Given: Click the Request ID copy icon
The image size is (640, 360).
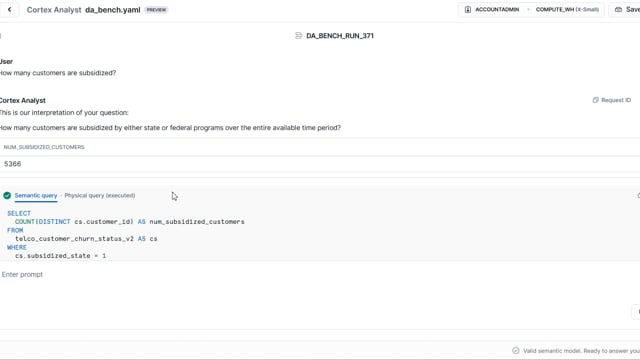Looking at the screenshot, I should coord(596,100).
